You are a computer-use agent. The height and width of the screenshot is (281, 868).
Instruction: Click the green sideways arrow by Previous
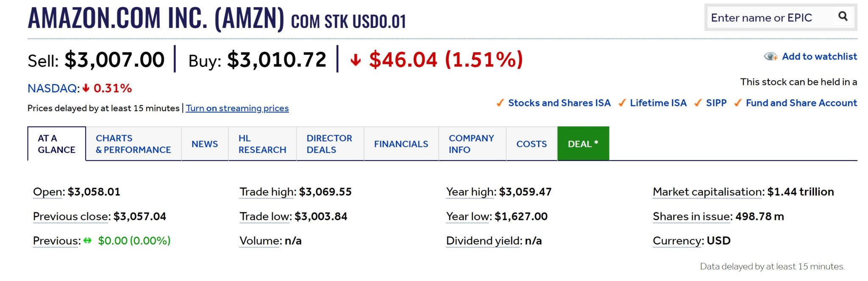point(87,240)
